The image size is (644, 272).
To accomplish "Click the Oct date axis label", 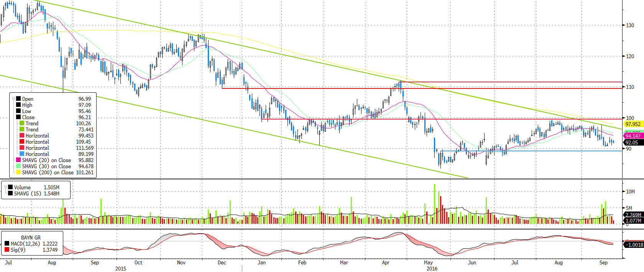I will tap(138, 262).
